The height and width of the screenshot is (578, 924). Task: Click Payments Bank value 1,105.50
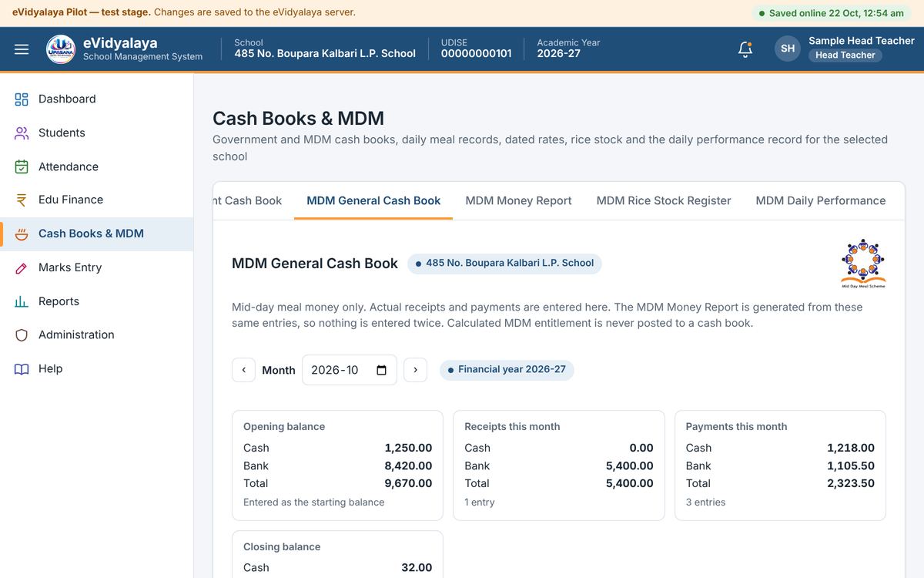pyautogui.click(x=851, y=465)
